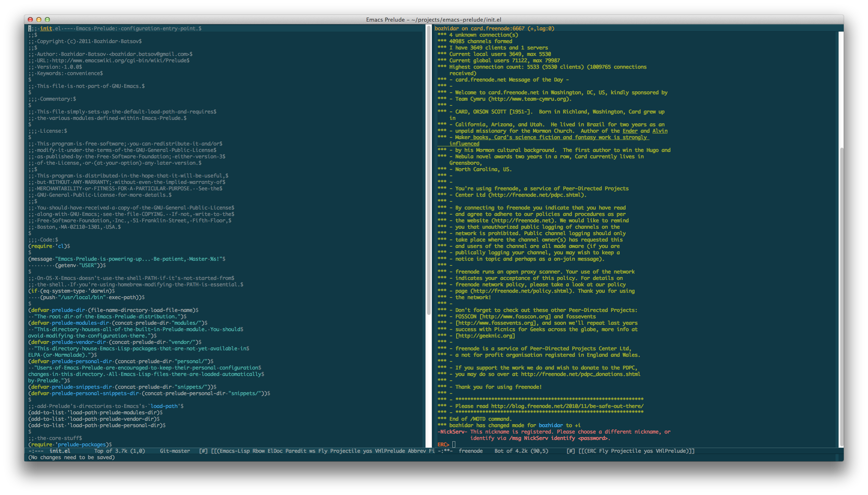Click the ERC> input prompt line

[454, 445]
